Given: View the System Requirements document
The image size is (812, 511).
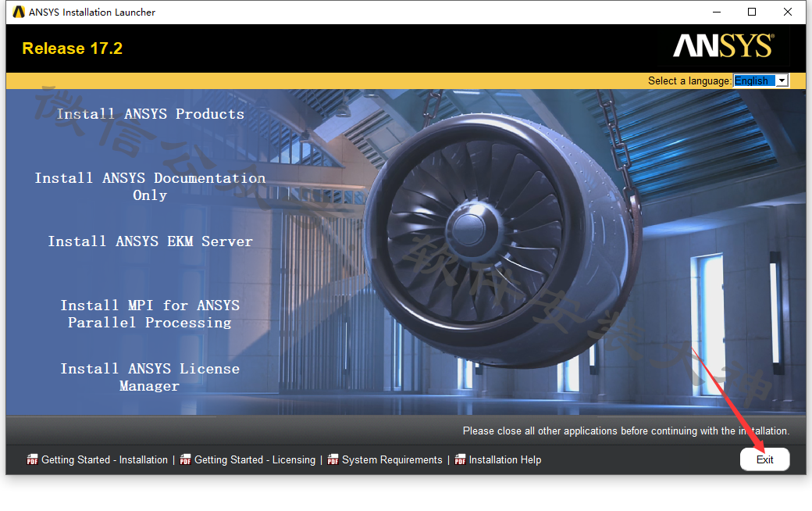Looking at the screenshot, I should [x=392, y=459].
